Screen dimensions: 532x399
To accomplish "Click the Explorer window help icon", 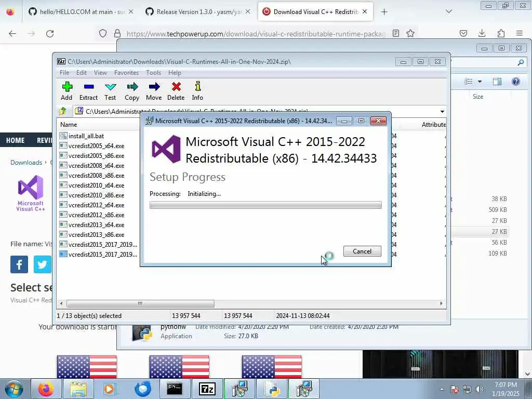I will [516, 82].
